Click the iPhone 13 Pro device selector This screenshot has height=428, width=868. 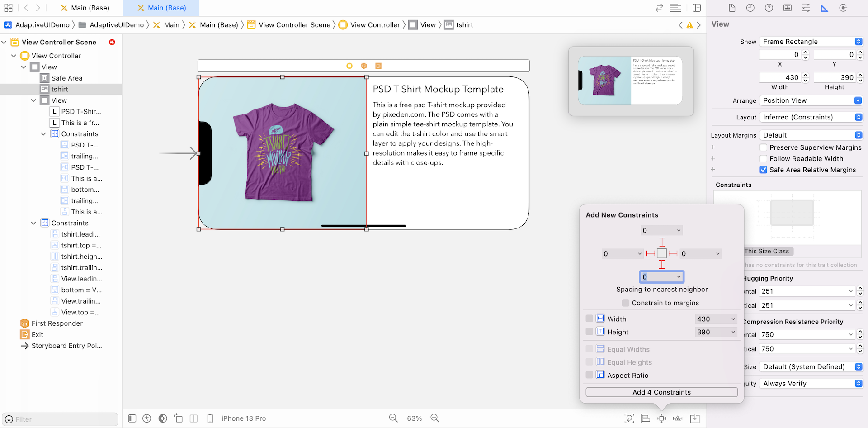[x=243, y=418]
